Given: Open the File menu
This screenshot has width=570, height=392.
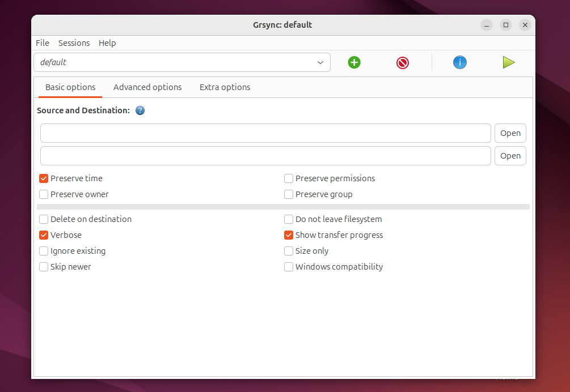Looking at the screenshot, I should pos(42,43).
